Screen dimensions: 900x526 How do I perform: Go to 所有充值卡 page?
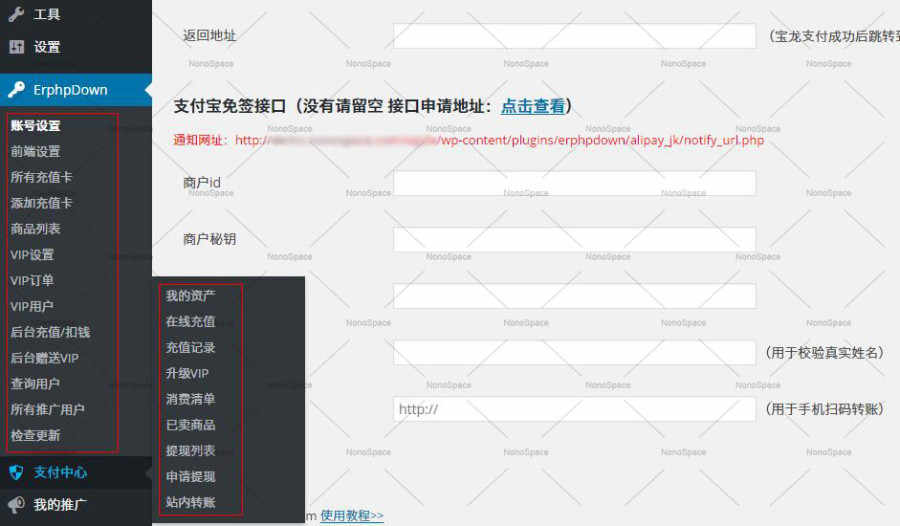(41, 177)
